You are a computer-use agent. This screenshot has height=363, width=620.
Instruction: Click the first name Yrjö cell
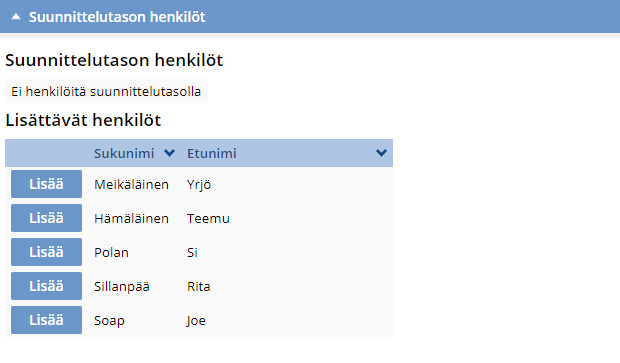click(199, 185)
